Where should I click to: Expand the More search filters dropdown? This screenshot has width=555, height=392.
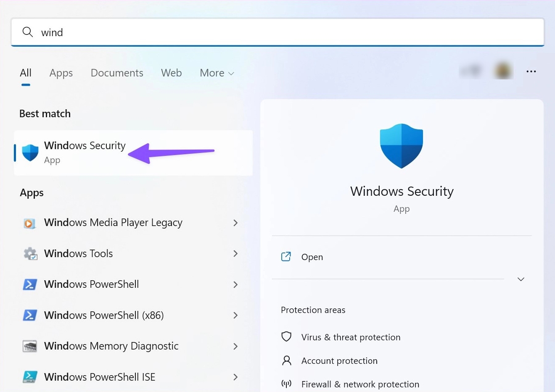point(217,73)
